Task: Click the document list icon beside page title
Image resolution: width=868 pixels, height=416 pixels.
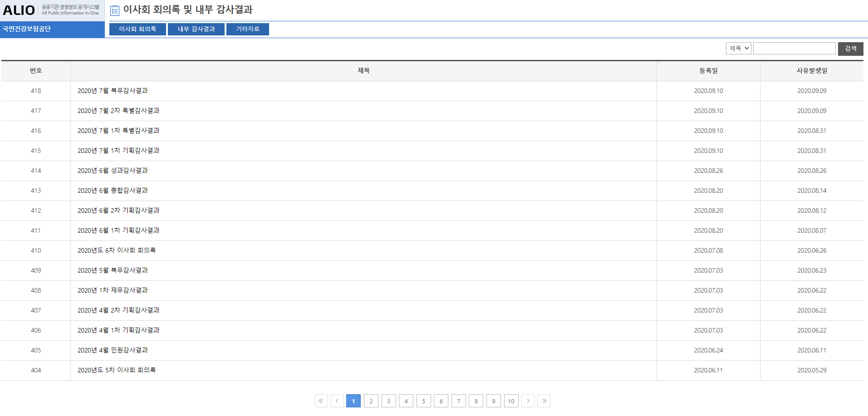Action: pos(115,10)
